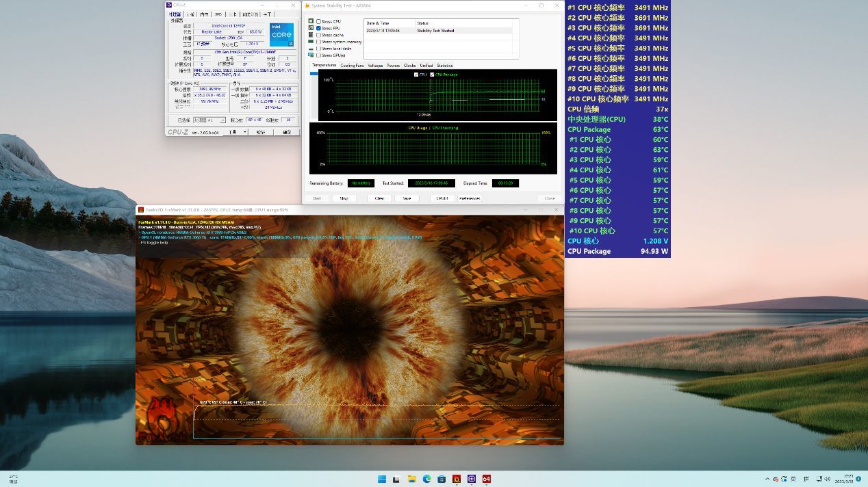Open Microsoft Store from the taskbar

click(442, 479)
